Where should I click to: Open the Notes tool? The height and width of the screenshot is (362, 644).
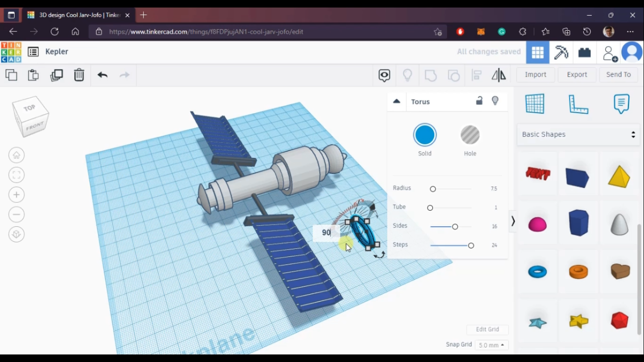621,104
